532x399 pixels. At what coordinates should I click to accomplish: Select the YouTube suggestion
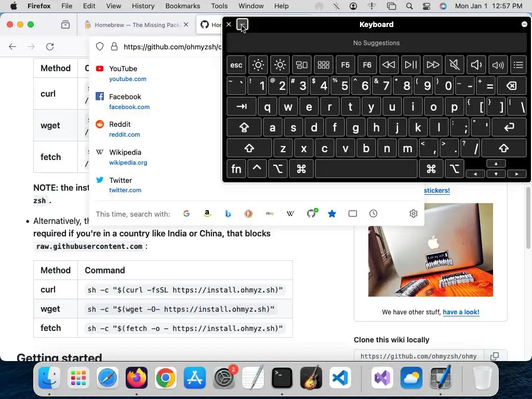point(156,73)
